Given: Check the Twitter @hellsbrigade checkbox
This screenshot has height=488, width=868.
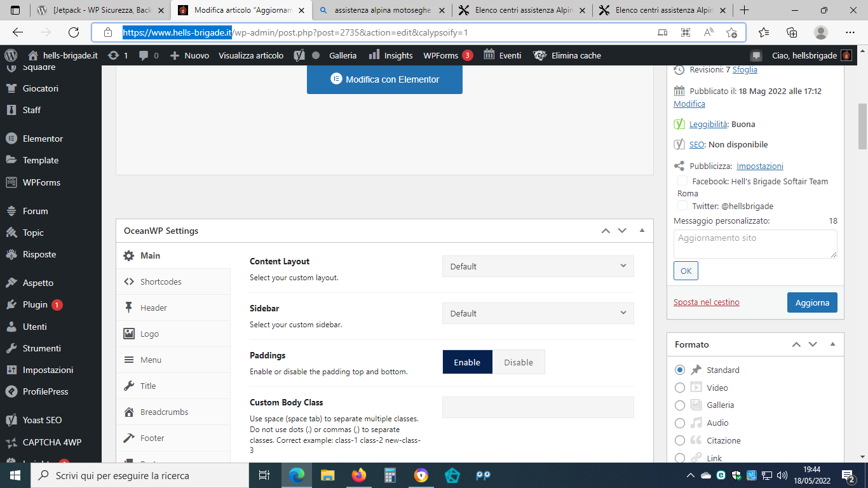Looking at the screenshot, I should (682, 206).
